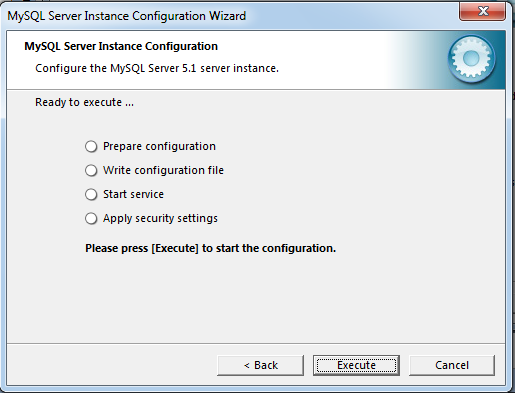
Task: Click the gear icon in the header banner
Action: click(x=471, y=59)
